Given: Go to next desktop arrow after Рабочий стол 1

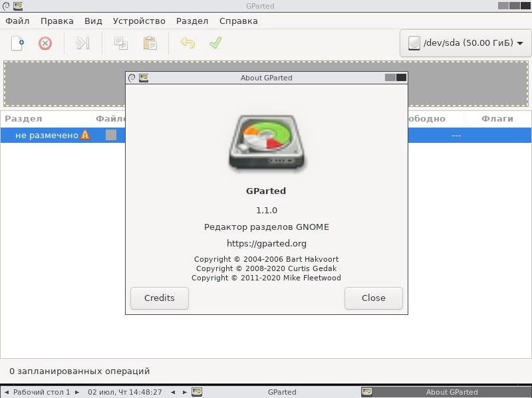Looking at the screenshot, I should [77, 392].
